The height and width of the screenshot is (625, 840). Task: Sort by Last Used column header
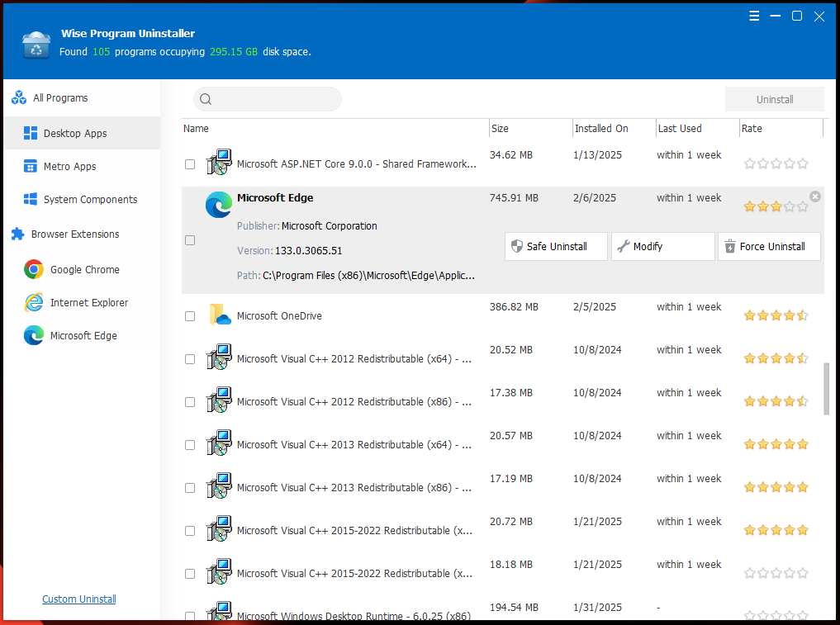679,129
